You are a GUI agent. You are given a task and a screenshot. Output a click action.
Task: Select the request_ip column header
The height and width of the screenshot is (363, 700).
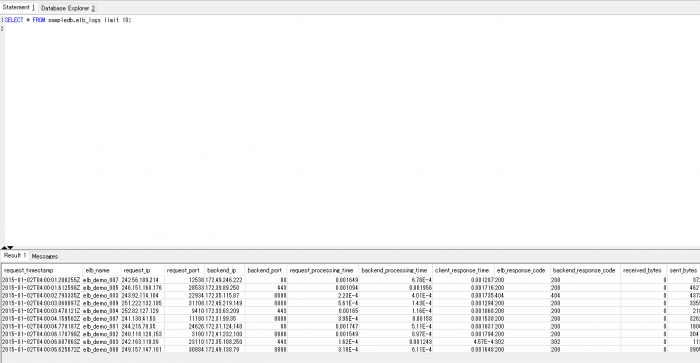[x=142, y=271]
